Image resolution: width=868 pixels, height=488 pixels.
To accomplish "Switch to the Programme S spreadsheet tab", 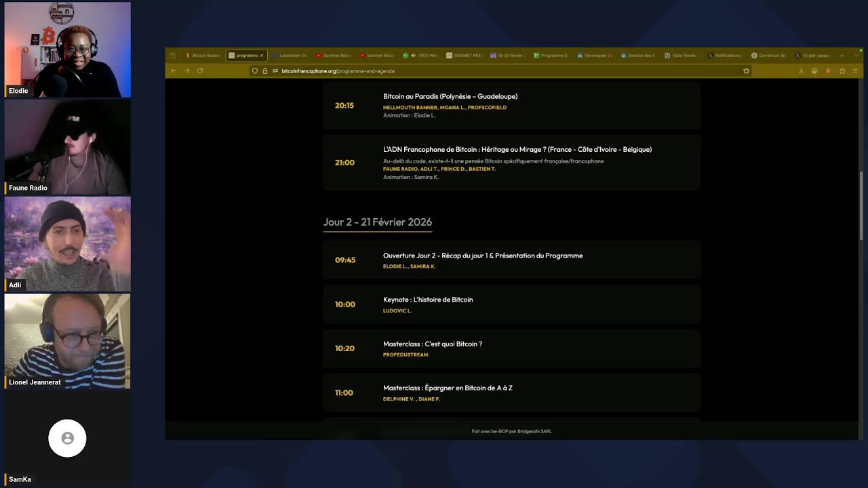I will (551, 56).
